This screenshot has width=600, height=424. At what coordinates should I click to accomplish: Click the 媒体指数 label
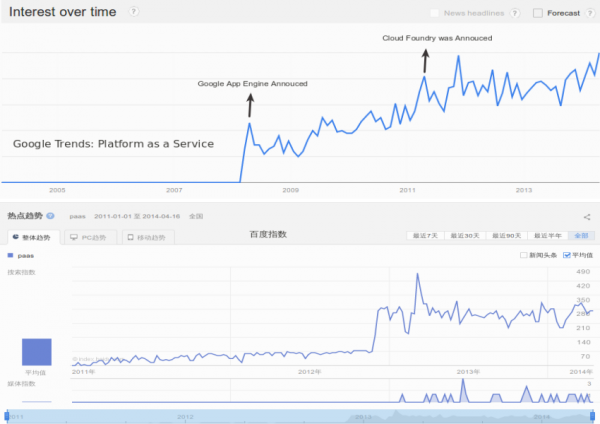[x=21, y=383]
